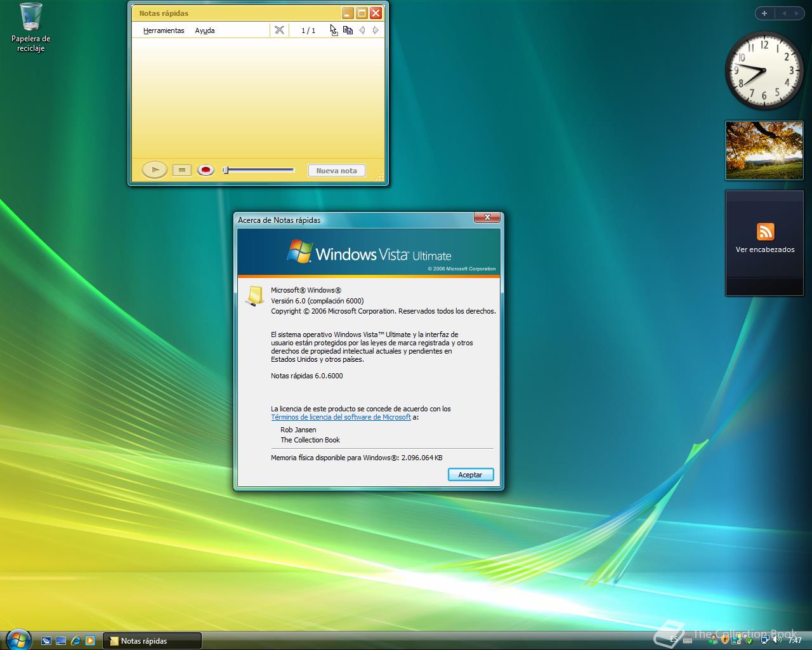
Task: Click the note icon in the About dialog
Action: point(254,296)
